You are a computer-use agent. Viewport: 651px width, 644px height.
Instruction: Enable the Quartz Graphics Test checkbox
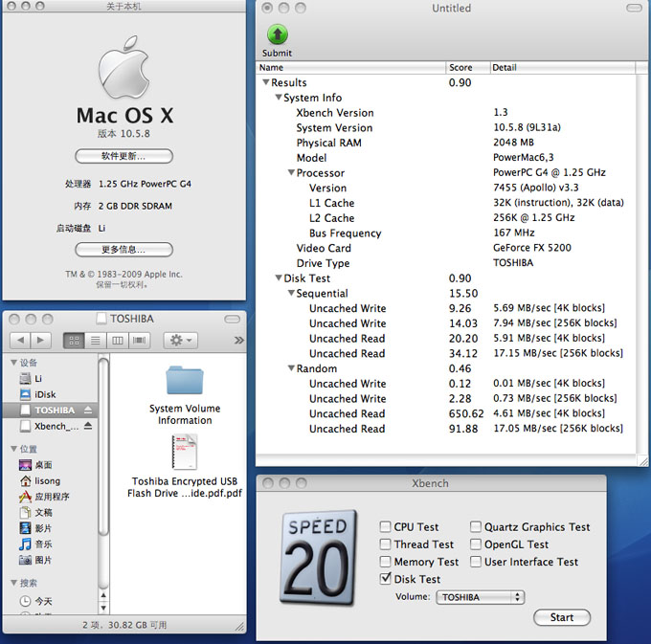[x=476, y=527]
